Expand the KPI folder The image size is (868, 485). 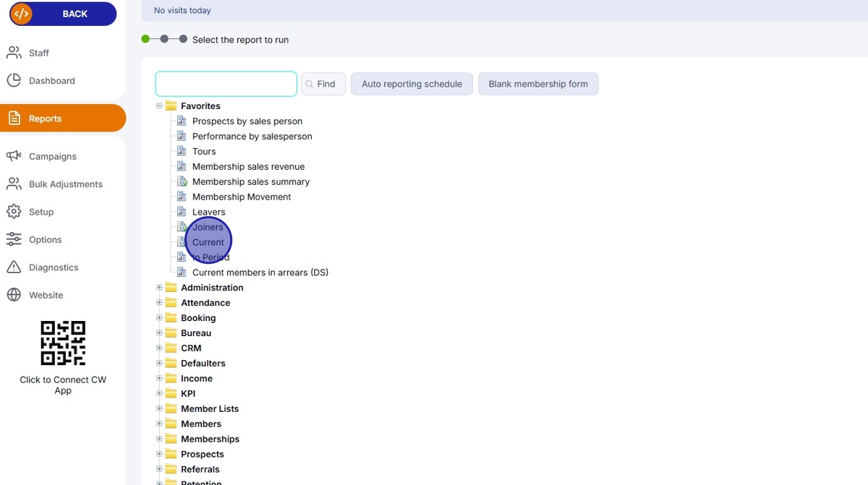coord(159,394)
